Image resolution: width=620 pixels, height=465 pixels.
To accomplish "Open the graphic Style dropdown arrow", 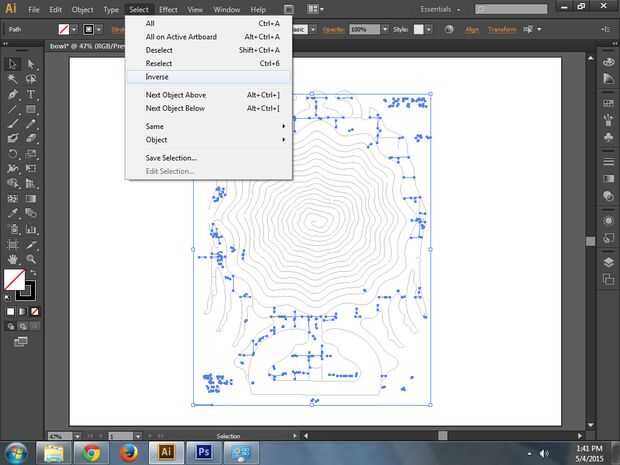I will pyautogui.click(x=429, y=29).
